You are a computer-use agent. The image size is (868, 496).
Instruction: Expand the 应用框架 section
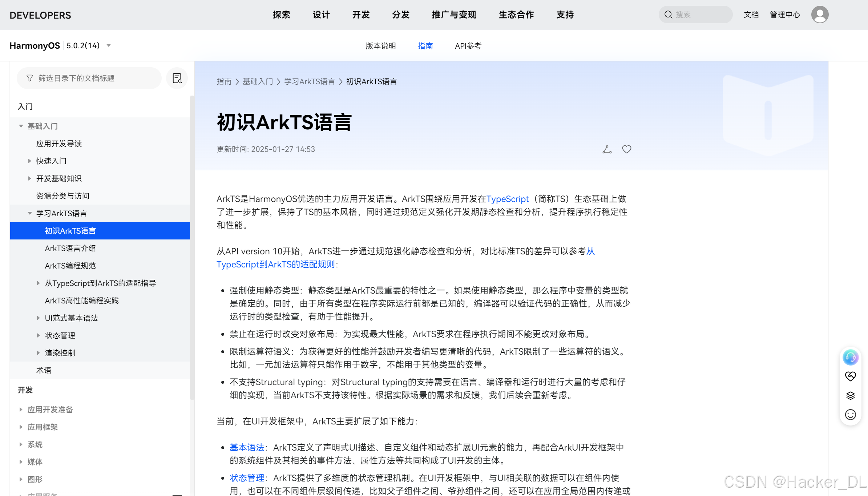point(21,427)
